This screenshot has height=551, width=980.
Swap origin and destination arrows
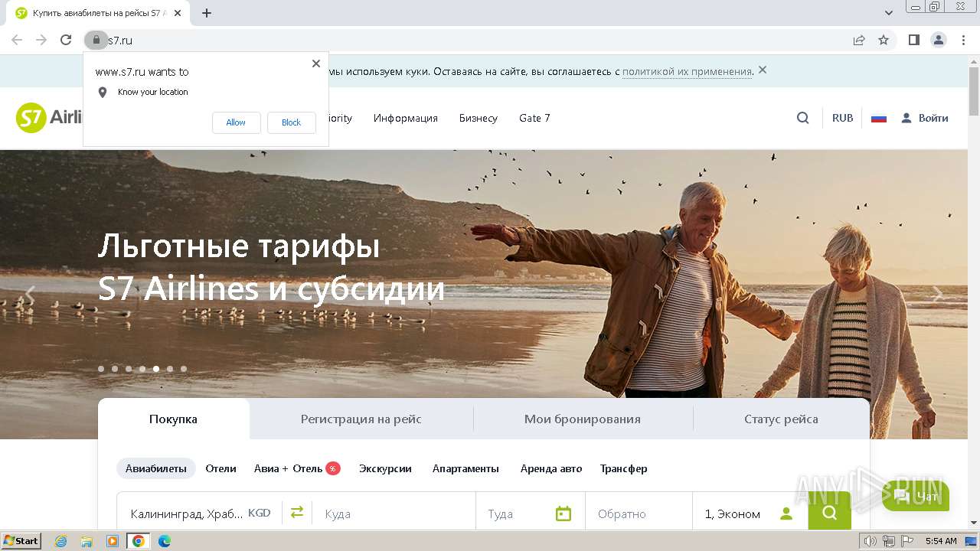click(x=297, y=513)
